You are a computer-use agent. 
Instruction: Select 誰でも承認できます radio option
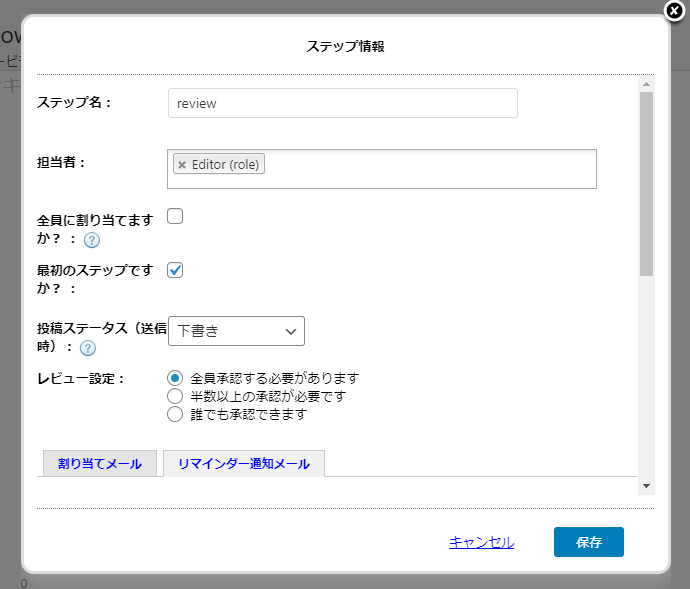[175, 414]
